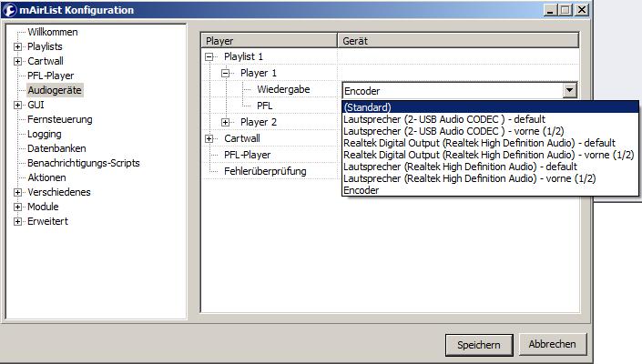Choose Lautsprecher USB Audio CODEC default
Screen dimensions: 642x364
pyautogui.click(x=490, y=119)
